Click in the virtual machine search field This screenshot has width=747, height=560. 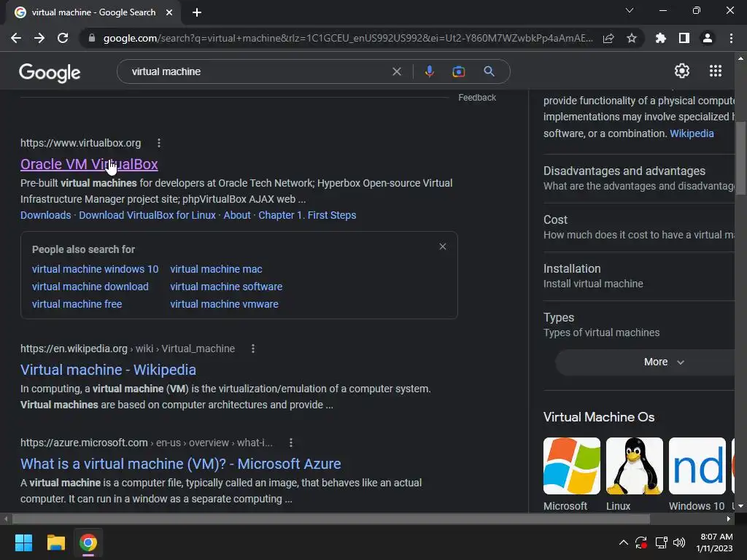(258, 71)
